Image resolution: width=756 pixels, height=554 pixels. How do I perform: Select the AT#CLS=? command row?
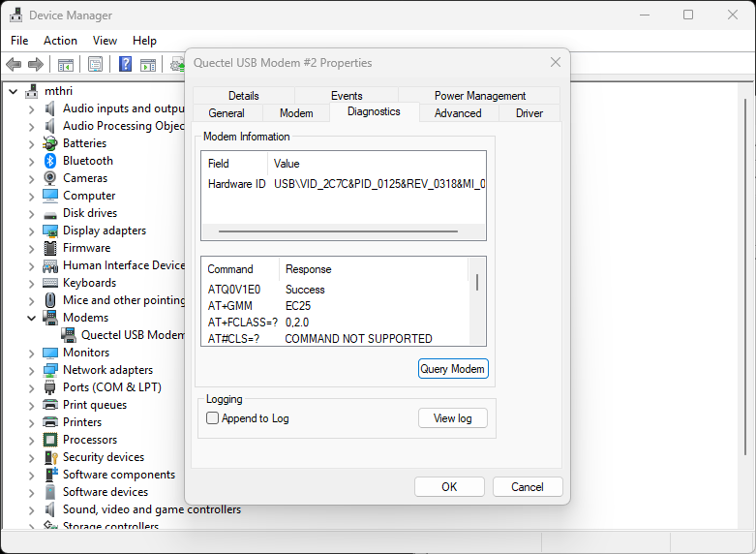coord(335,339)
